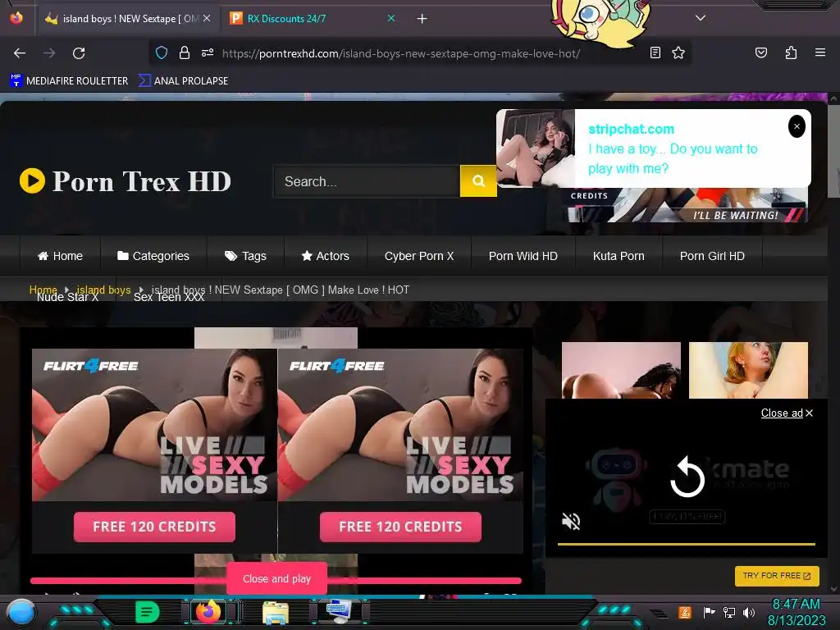Dismiss the stripchat.com popup notification
The image size is (840, 630).
[x=797, y=126]
